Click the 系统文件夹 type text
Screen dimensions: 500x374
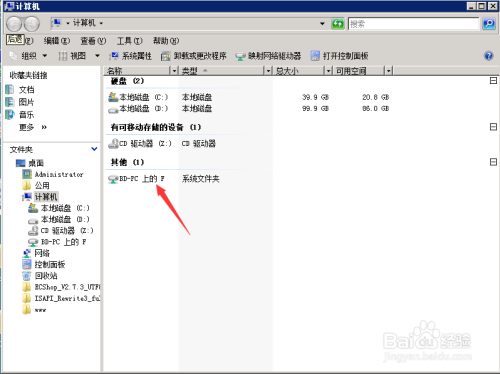point(201,179)
